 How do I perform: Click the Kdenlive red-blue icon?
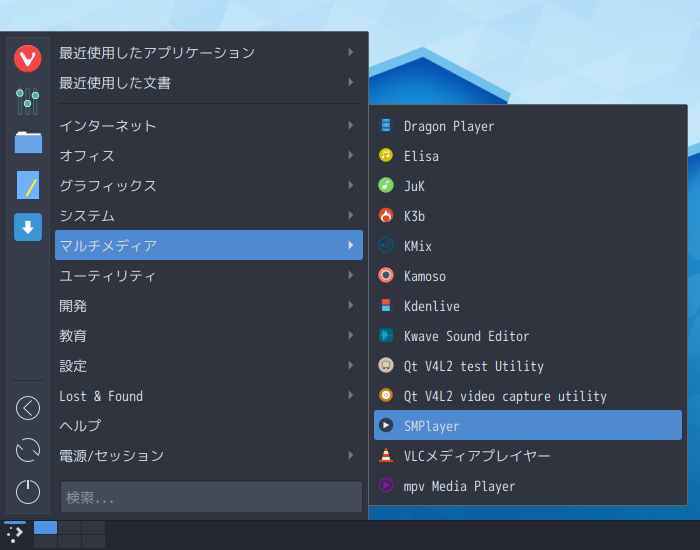[x=386, y=305]
